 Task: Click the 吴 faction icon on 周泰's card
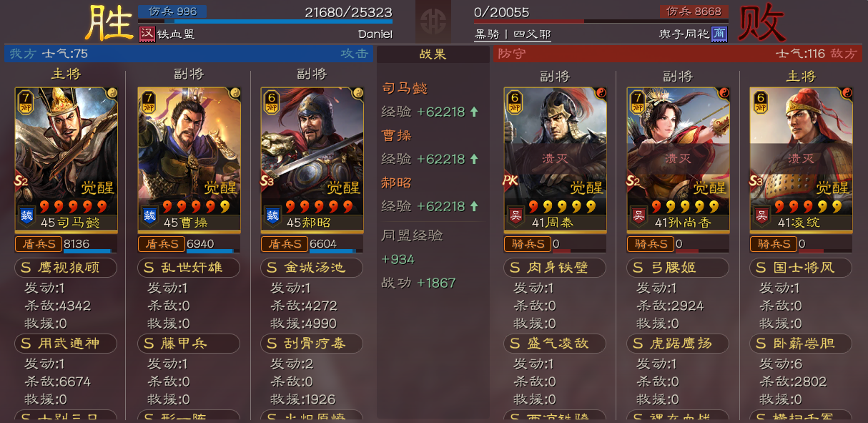514,215
